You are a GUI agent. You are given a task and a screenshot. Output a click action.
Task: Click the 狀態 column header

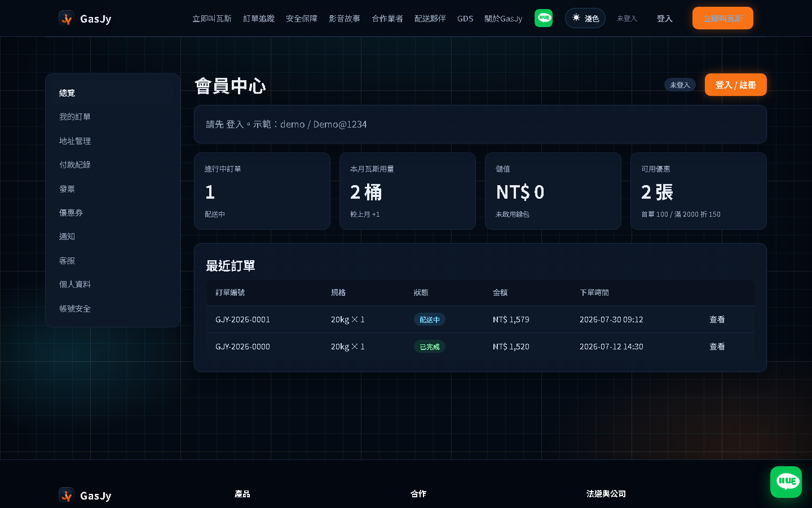pyautogui.click(x=421, y=292)
